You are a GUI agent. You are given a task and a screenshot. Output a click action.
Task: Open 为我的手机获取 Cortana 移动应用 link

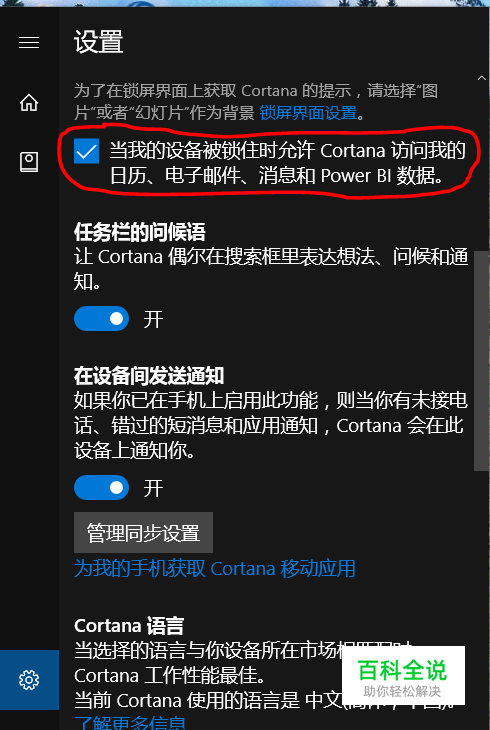(x=215, y=569)
